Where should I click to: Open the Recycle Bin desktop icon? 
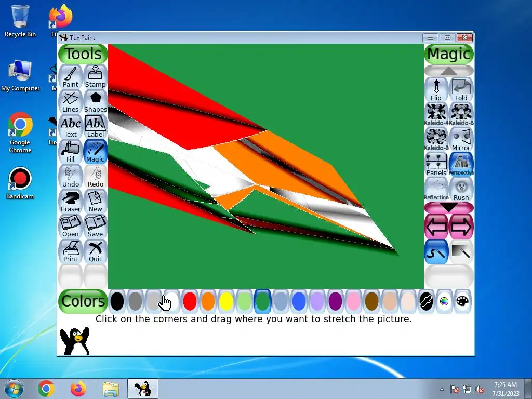click(x=20, y=21)
